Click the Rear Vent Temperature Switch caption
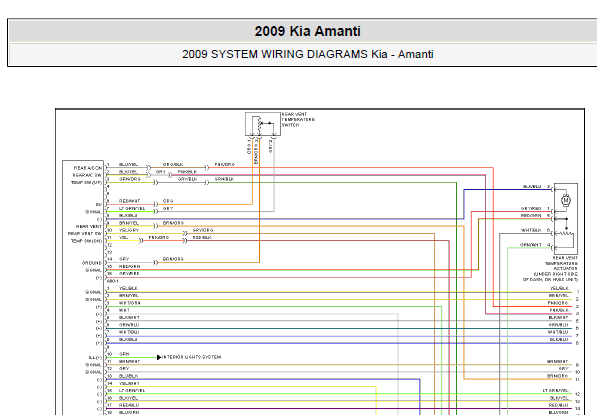 [x=298, y=120]
